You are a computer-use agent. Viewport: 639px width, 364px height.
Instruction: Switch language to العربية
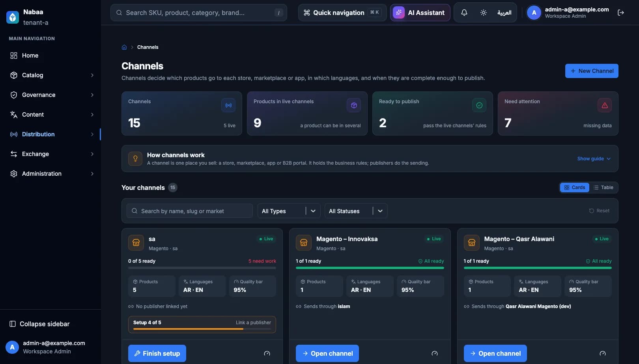point(504,13)
